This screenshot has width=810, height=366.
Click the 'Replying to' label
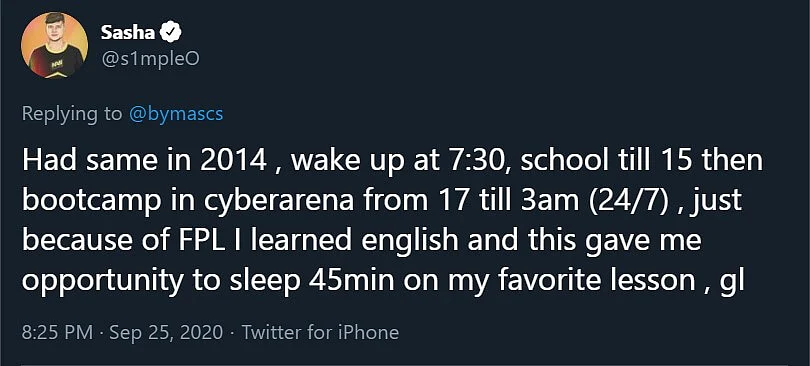(x=72, y=114)
